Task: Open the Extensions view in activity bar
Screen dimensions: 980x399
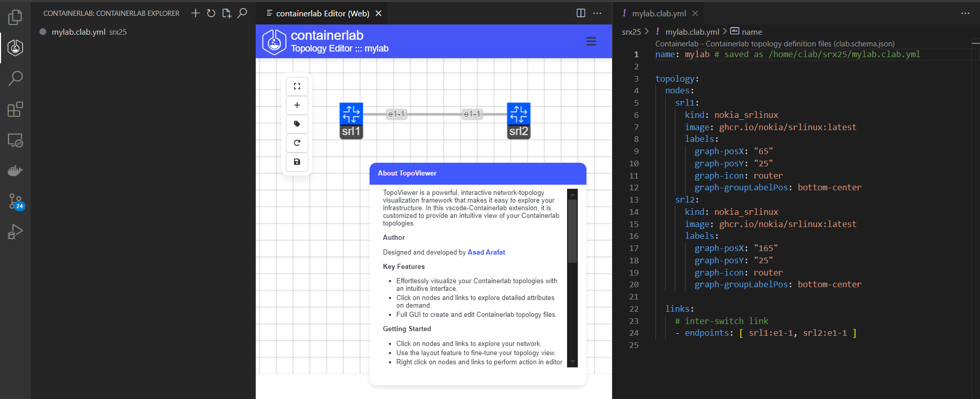Action: coord(15,109)
